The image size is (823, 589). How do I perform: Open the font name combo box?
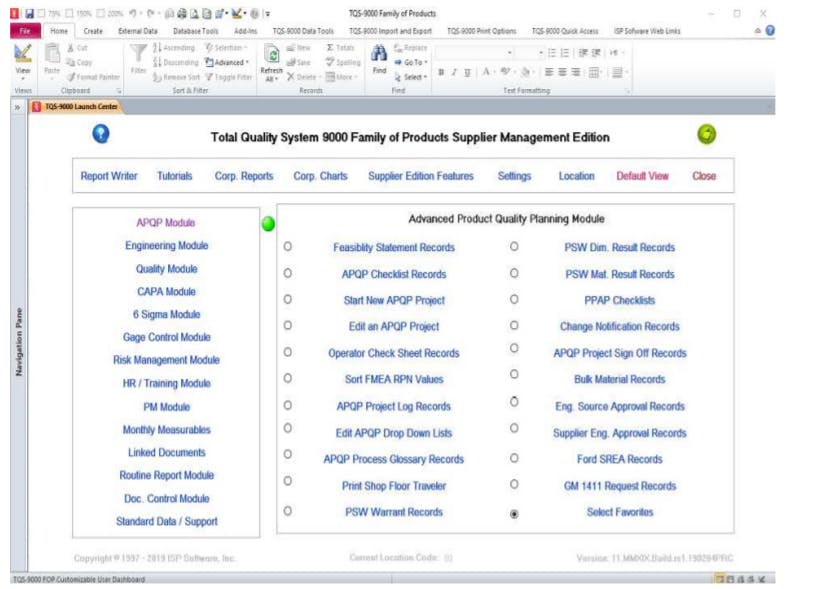(474, 52)
